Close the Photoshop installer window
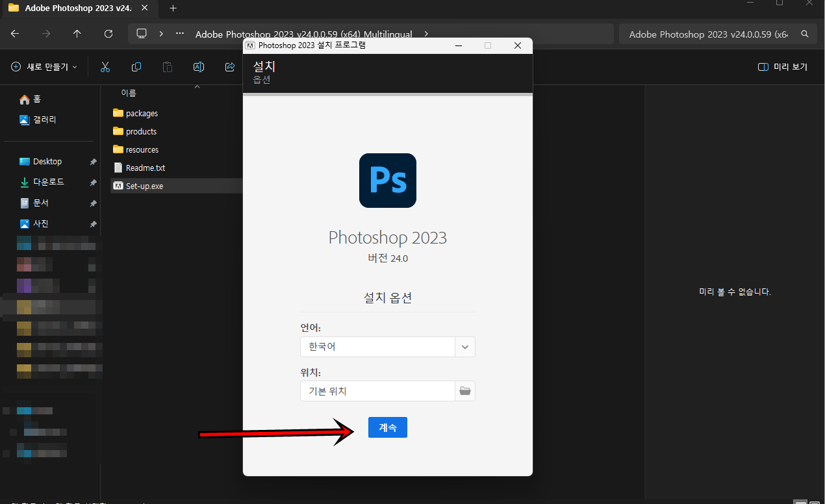This screenshot has width=825, height=504. [x=517, y=45]
